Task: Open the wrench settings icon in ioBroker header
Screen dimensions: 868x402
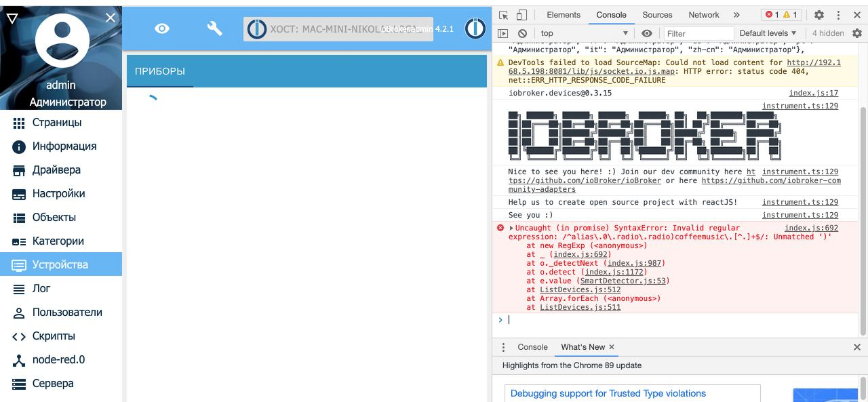Action: point(213,28)
